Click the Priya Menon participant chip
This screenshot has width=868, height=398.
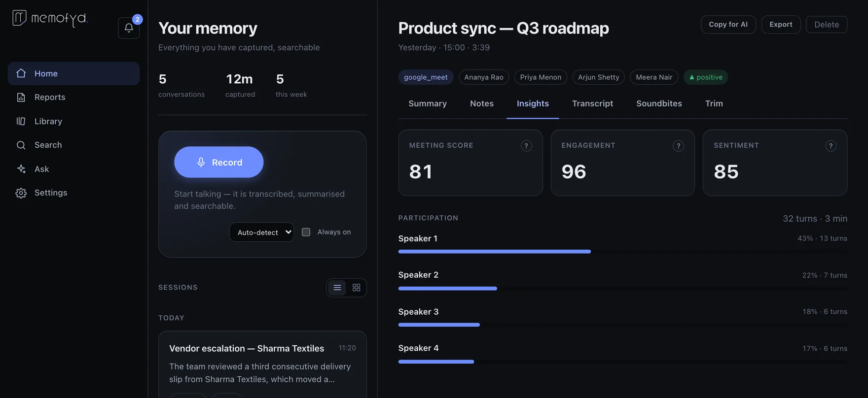pos(541,77)
